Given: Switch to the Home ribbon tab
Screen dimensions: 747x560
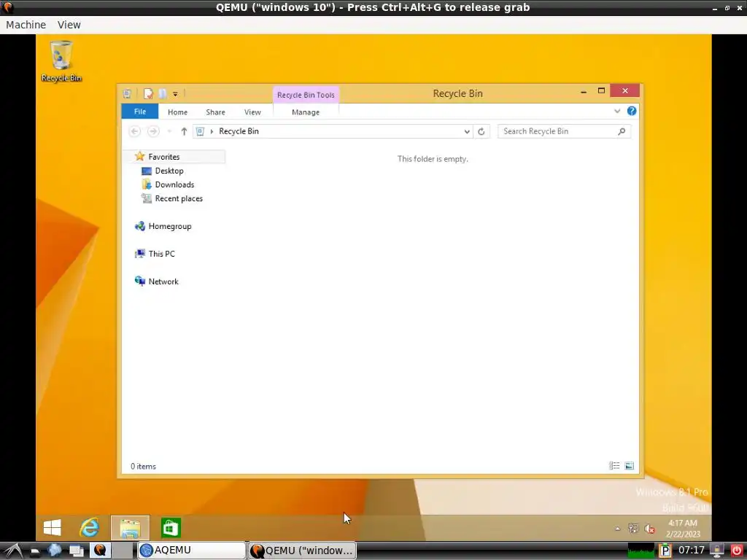Looking at the screenshot, I should coord(178,112).
